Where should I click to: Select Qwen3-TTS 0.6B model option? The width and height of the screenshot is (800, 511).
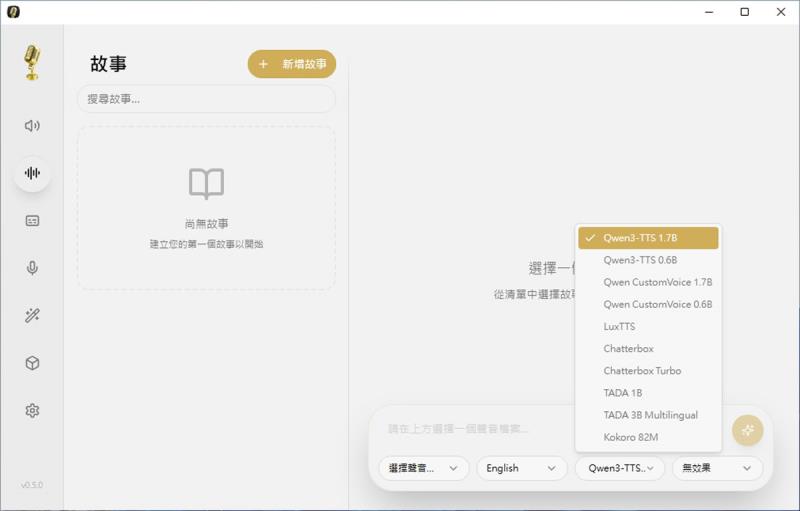coord(648,260)
